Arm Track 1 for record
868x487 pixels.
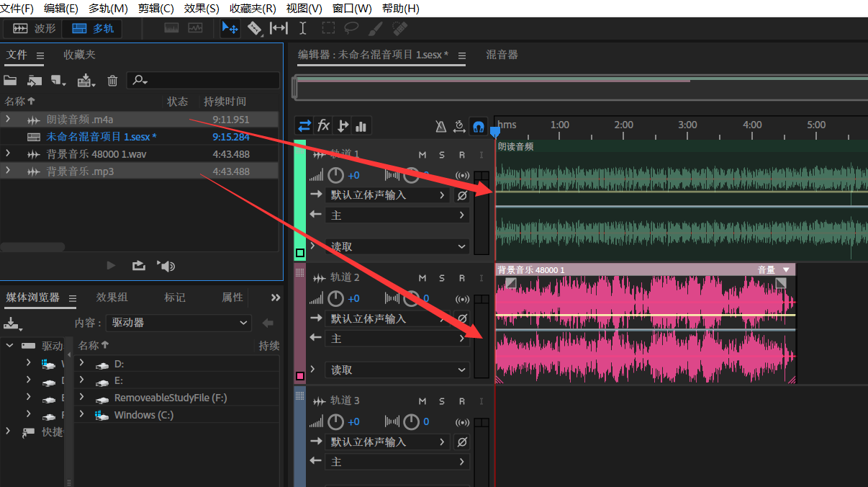tap(461, 154)
